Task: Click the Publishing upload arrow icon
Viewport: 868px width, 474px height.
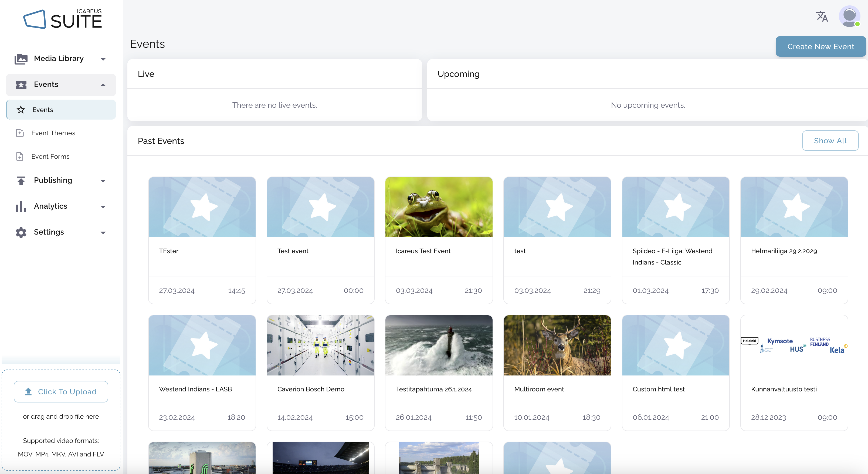Action: [21, 181]
